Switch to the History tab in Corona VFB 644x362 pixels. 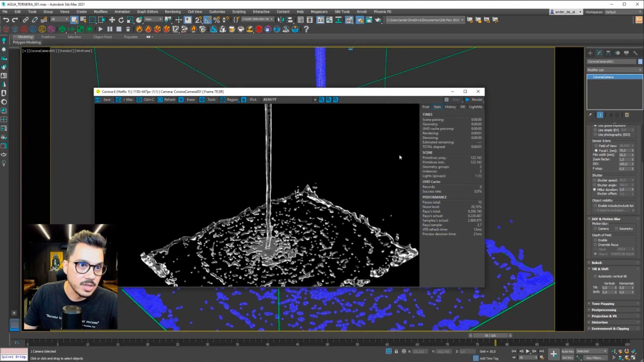(x=451, y=107)
